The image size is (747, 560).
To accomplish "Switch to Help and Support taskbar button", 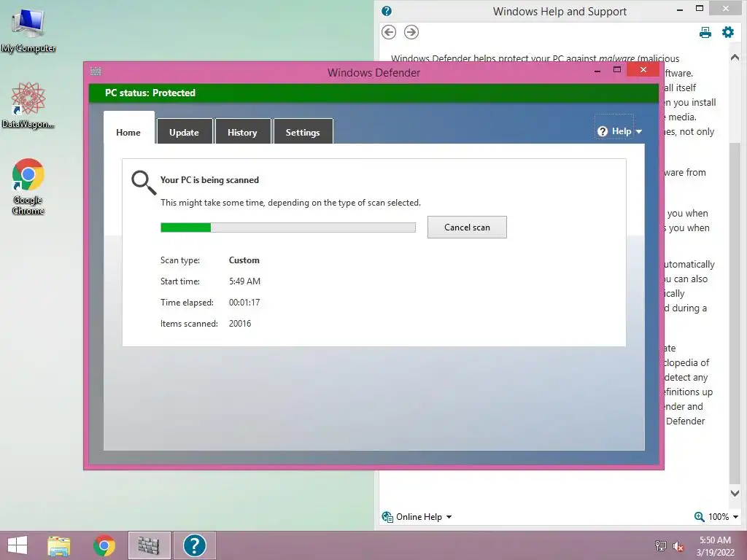I will click(194, 545).
